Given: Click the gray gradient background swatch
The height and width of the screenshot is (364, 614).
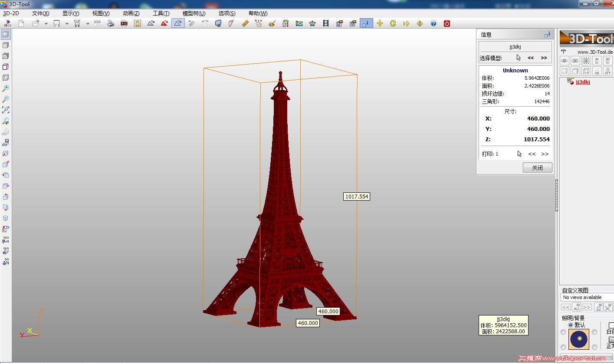Looking at the screenshot, I should click(611, 339).
